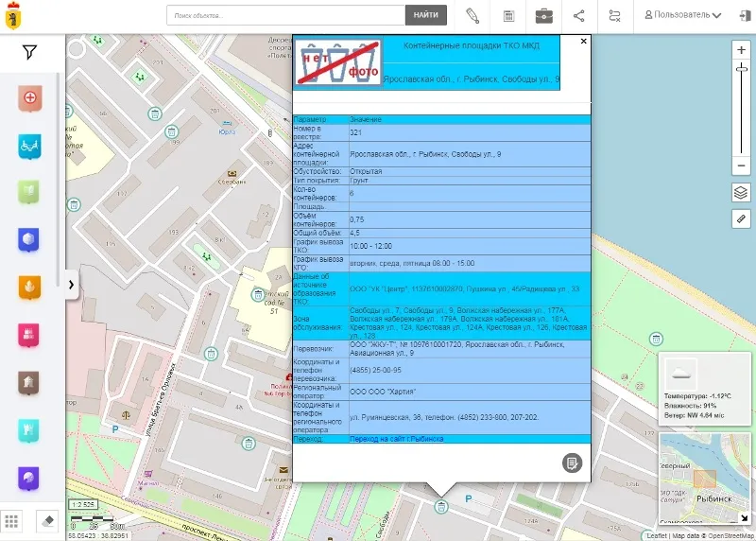Toggle the blue wheelchair accessibility layer
The image size is (756, 541).
(30, 145)
